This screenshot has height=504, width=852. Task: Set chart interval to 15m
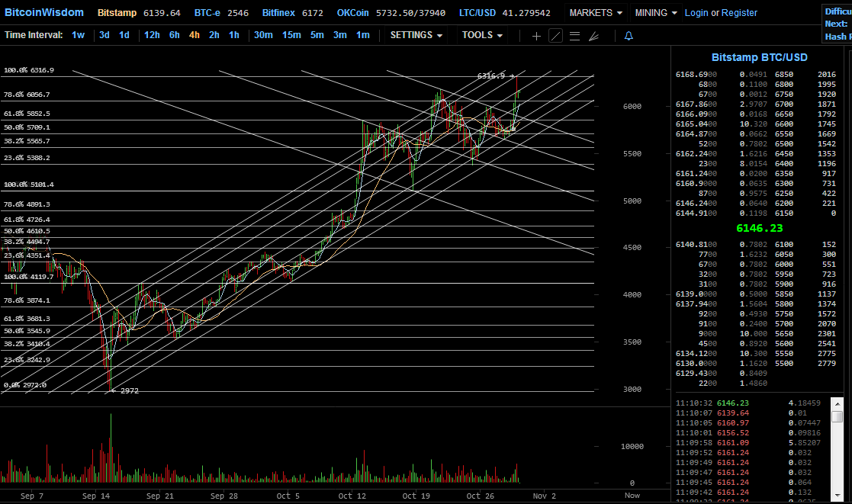point(291,35)
